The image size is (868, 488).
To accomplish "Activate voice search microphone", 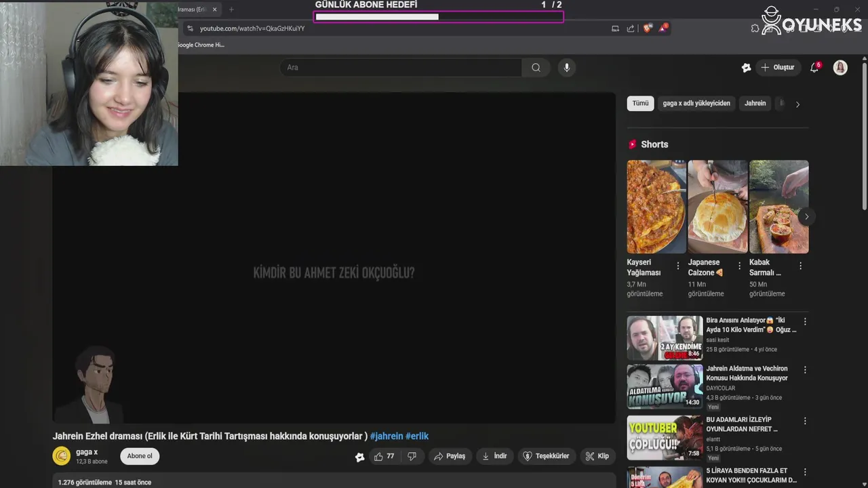I will tap(567, 67).
